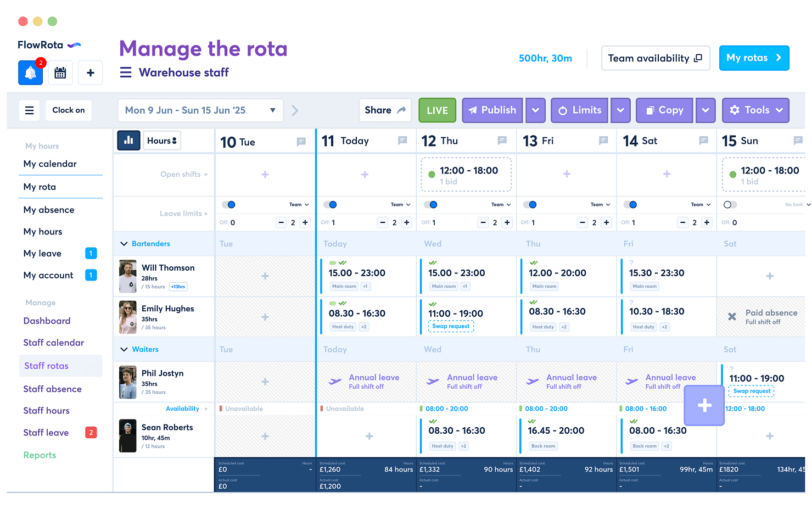Click the Clock on button
This screenshot has height=515, width=812.
pyautogui.click(x=69, y=110)
